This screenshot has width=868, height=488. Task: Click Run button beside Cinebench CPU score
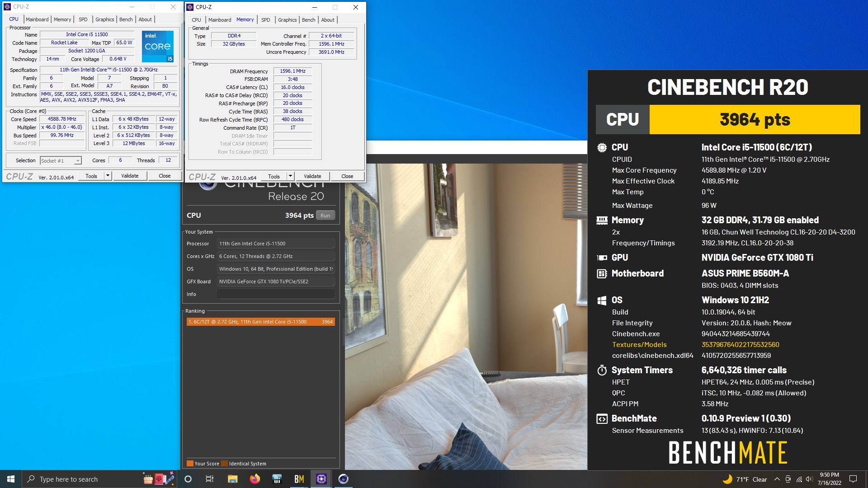(x=325, y=216)
